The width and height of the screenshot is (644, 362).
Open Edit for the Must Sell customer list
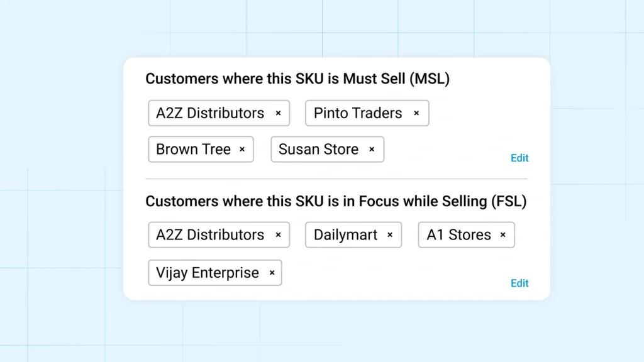pyautogui.click(x=519, y=158)
